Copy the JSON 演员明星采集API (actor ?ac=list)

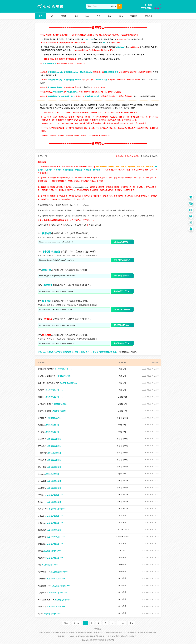coord(122,325)
